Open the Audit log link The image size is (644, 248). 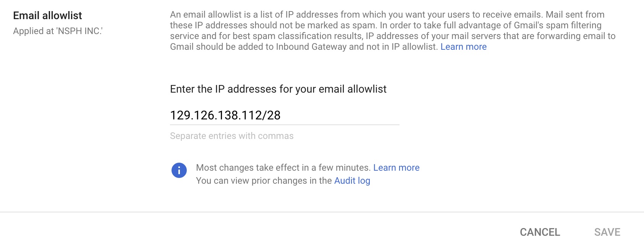coord(352,181)
